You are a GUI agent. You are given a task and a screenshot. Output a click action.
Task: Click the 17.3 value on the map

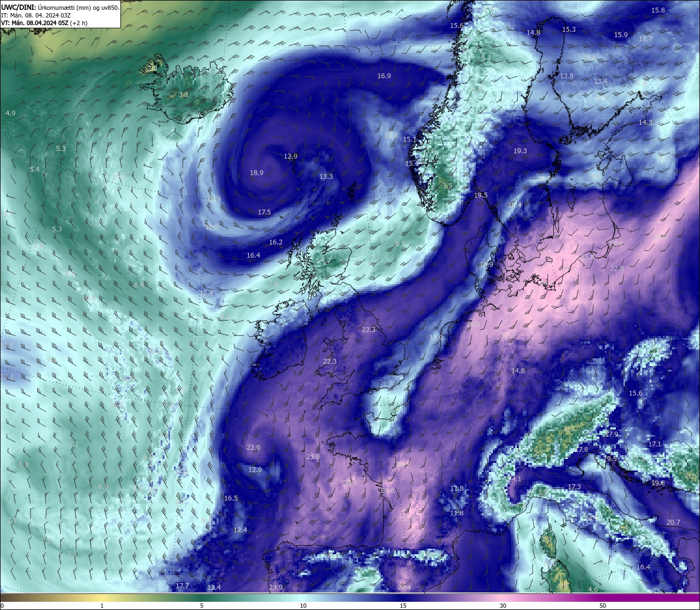pos(574,486)
